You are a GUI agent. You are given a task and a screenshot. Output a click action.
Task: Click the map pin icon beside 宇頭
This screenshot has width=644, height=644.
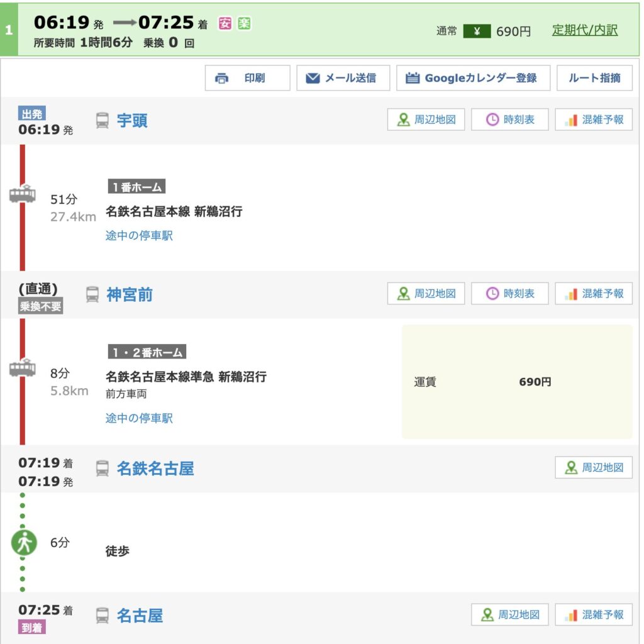pyautogui.click(x=403, y=119)
